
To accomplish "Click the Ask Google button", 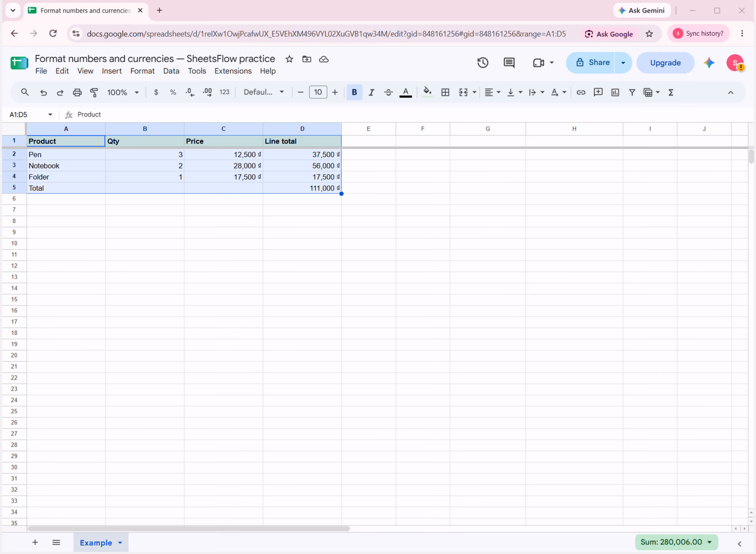I will coord(609,34).
